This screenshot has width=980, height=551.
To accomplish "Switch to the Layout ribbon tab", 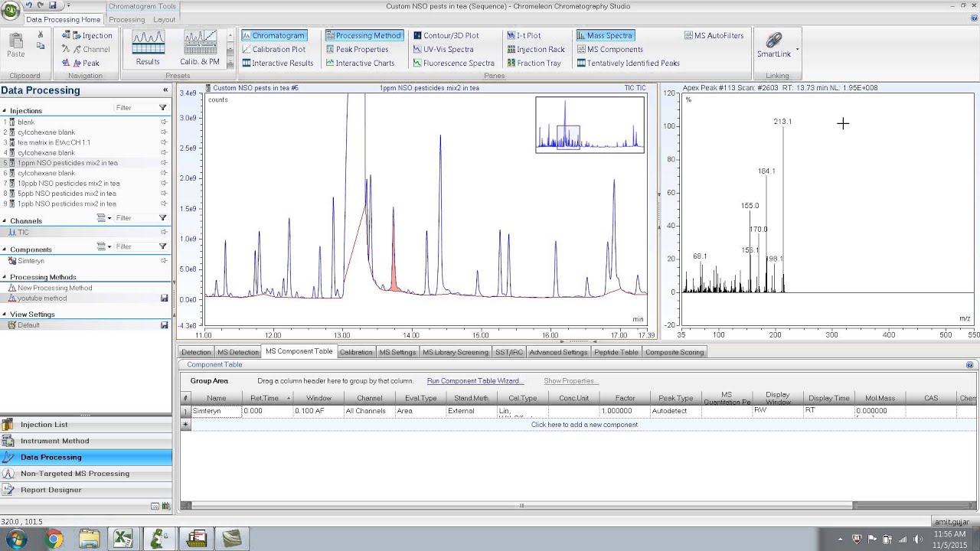I will coord(164,19).
